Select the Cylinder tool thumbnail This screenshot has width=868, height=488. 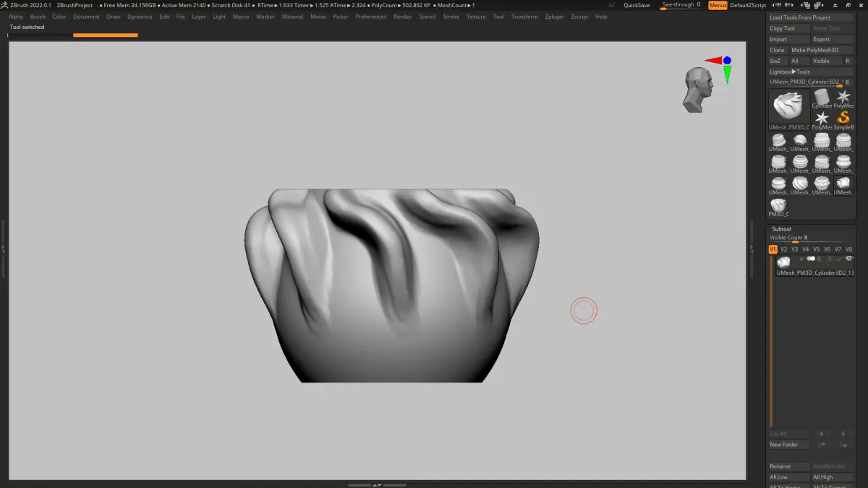[821, 97]
